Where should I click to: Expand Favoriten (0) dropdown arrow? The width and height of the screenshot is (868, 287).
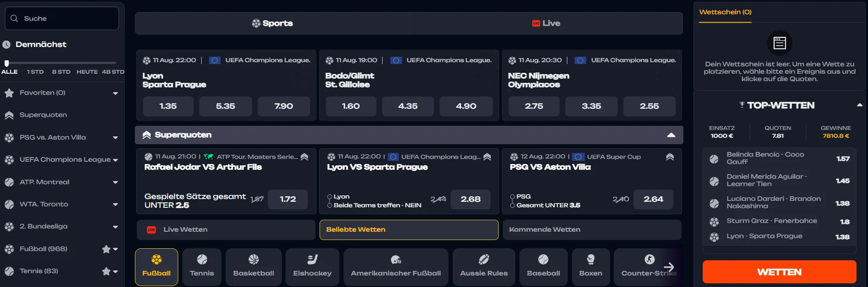115,94
